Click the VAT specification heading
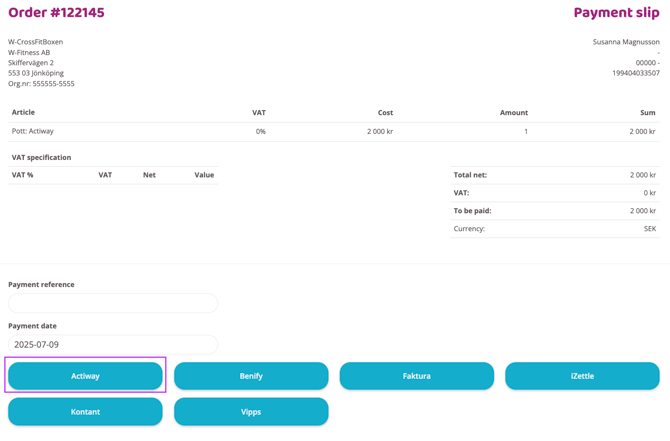This screenshot has width=670, height=441. coord(41,157)
